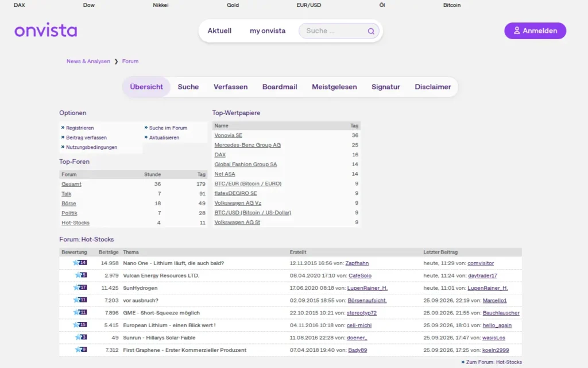Click the News & Analysen breadcrumb
Image resolution: width=588 pixels, height=368 pixels.
click(x=88, y=61)
